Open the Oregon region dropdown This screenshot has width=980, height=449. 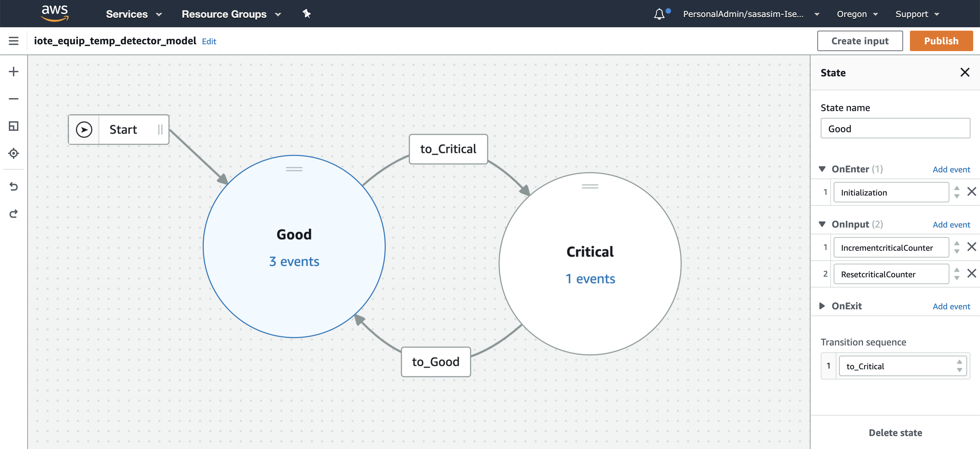coord(857,14)
